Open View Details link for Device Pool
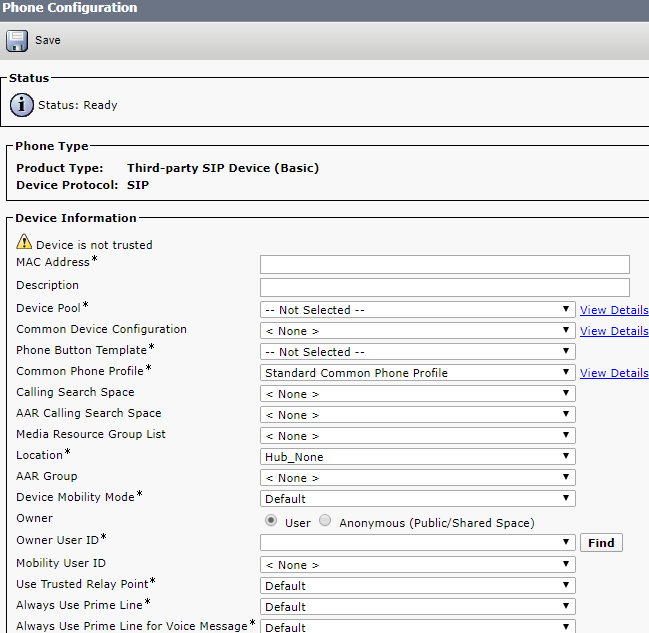 tap(614, 310)
